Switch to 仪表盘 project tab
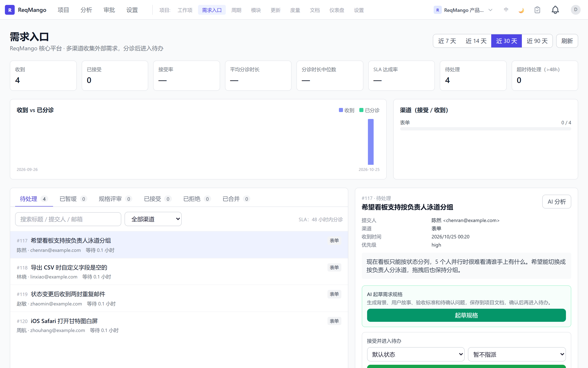The image size is (588, 368). (336, 10)
